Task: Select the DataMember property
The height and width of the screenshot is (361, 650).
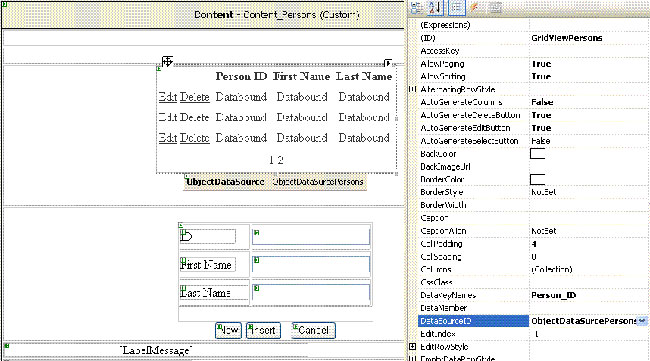Action: click(443, 308)
